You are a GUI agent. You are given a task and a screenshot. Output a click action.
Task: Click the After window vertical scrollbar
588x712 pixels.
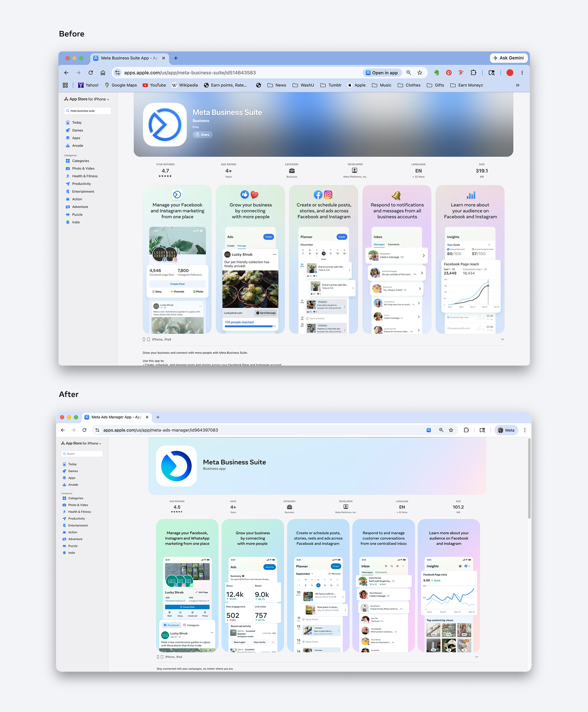point(530,478)
